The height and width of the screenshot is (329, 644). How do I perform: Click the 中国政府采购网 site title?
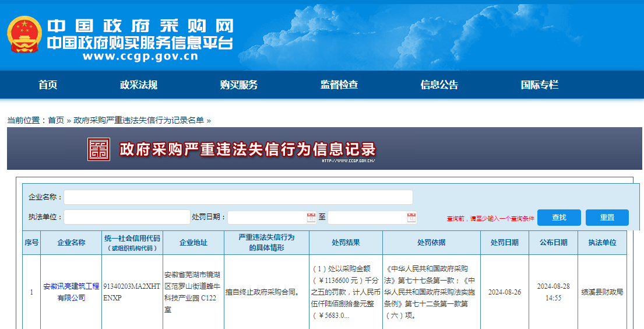click(140, 26)
